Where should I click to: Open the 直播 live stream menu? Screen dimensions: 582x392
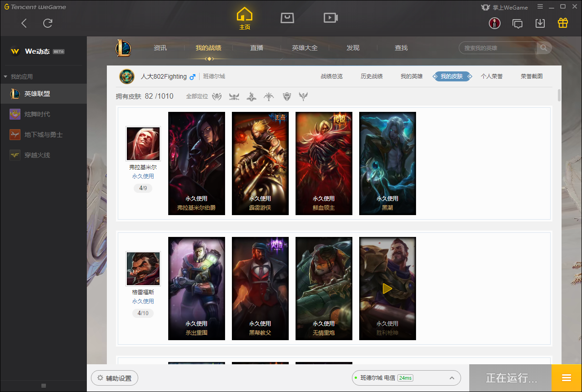pyautogui.click(x=256, y=48)
